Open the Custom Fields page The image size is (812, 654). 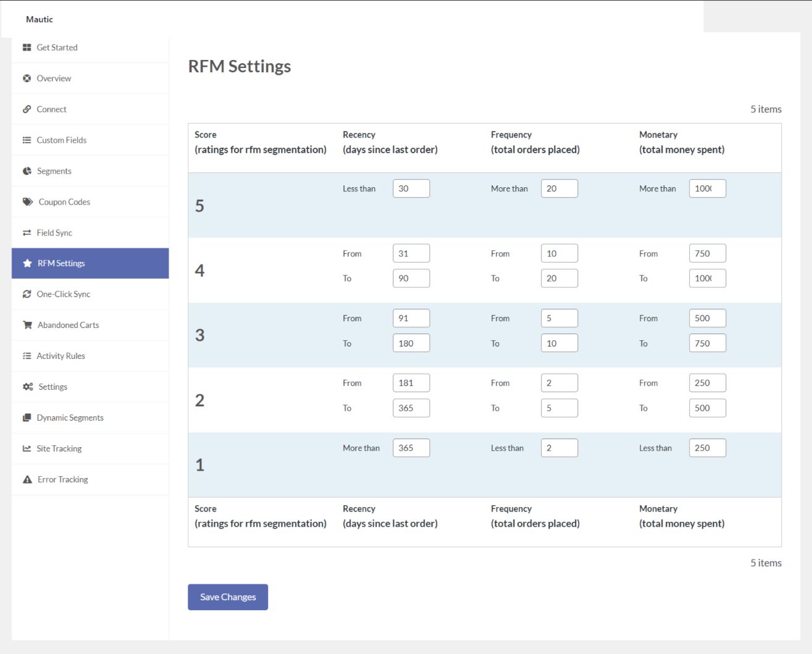[x=90, y=140]
